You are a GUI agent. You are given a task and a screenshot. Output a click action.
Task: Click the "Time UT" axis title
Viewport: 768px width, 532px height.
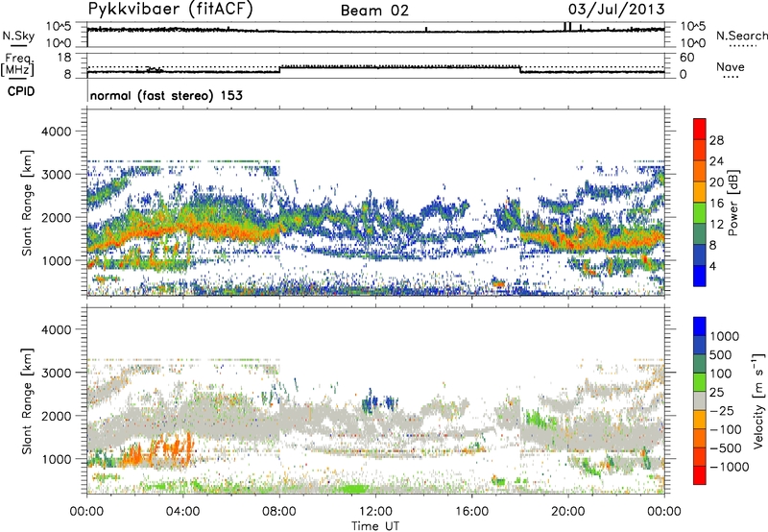point(375,526)
